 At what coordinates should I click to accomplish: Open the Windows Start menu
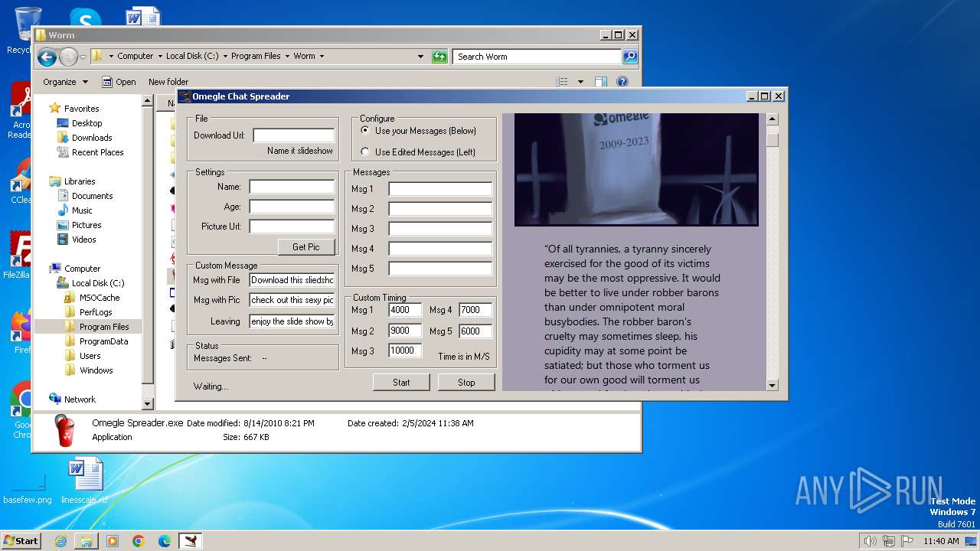coord(21,541)
